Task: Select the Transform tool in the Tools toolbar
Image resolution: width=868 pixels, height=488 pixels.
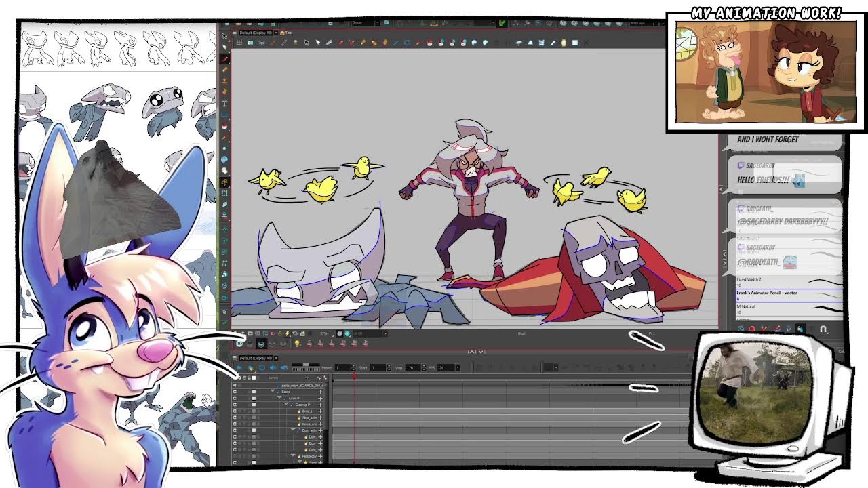Action: (224, 36)
